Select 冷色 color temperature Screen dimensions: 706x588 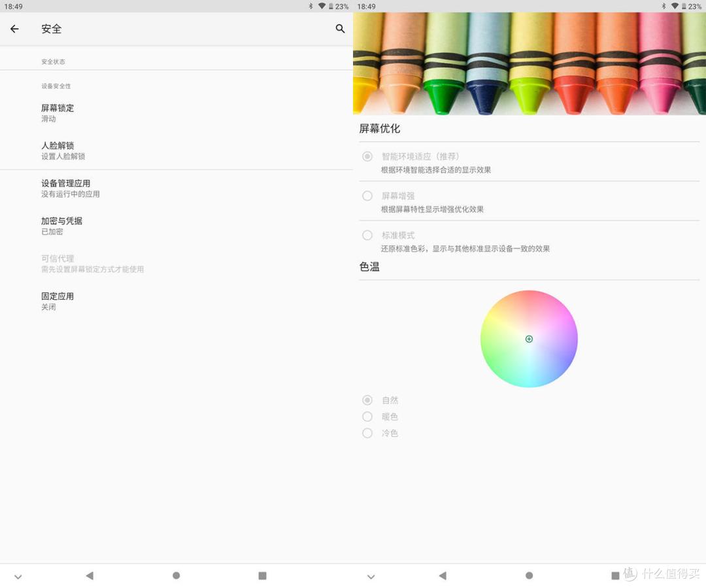(x=367, y=433)
